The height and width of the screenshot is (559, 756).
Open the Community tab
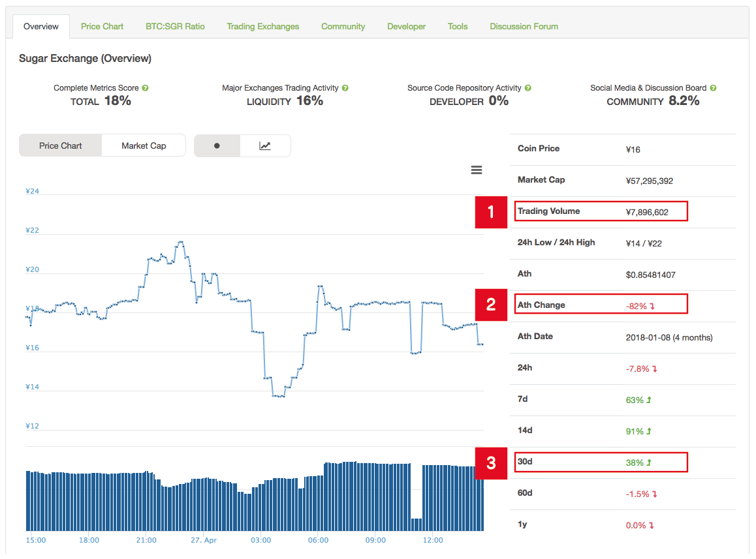pos(343,26)
